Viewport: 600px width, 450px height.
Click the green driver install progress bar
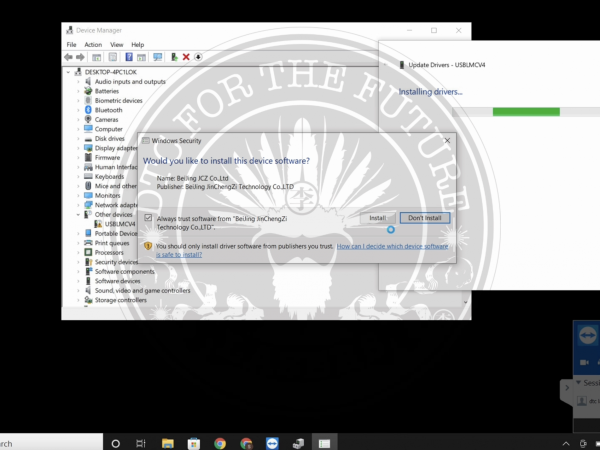click(526, 112)
